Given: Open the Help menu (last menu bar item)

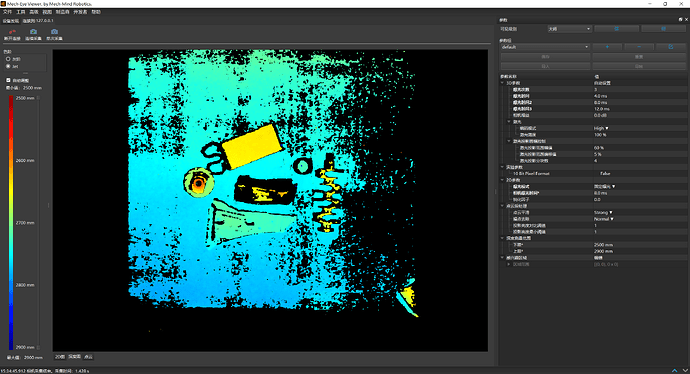Looking at the screenshot, I should 96,12.
